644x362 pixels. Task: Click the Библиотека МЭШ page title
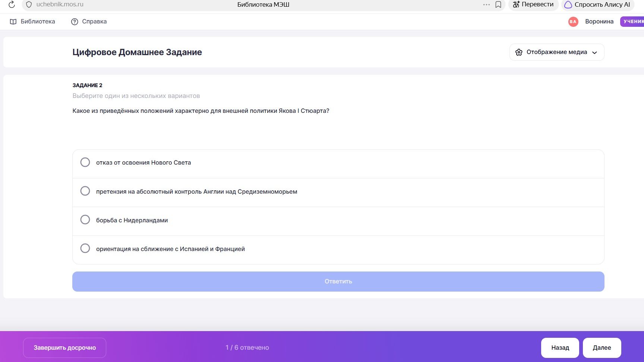click(263, 4)
